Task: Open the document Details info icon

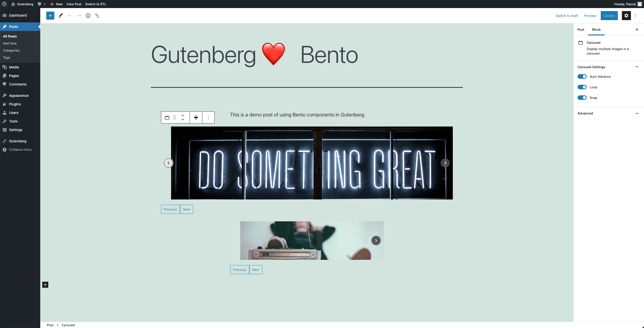Action: [x=88, y=16]
